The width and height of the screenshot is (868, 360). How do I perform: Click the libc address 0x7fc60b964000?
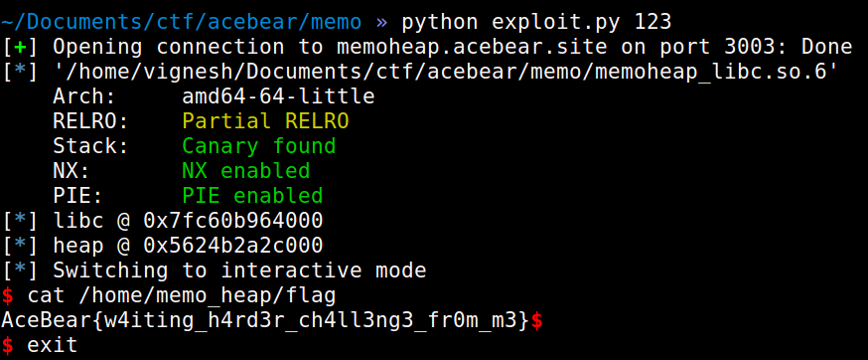click(233, 222)
